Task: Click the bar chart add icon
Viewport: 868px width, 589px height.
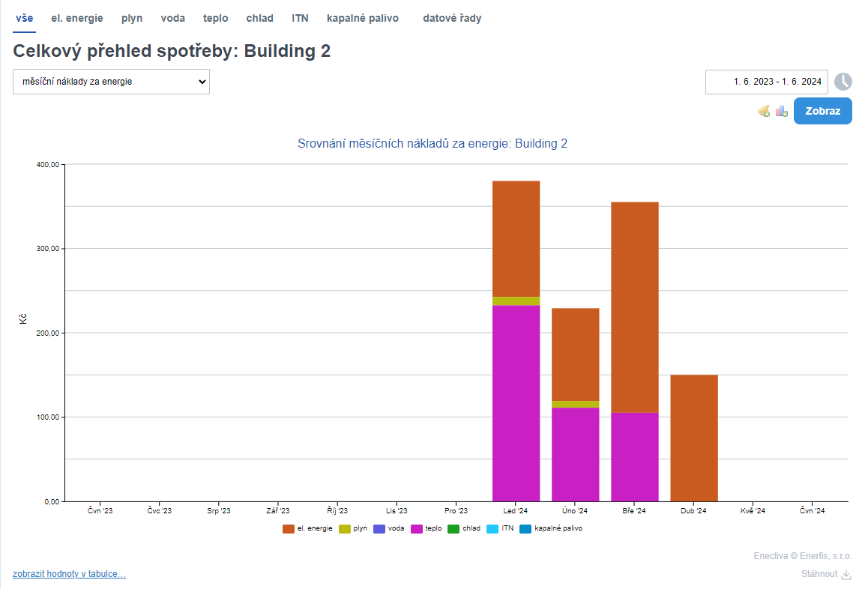Action: click(x=782, y=111)
